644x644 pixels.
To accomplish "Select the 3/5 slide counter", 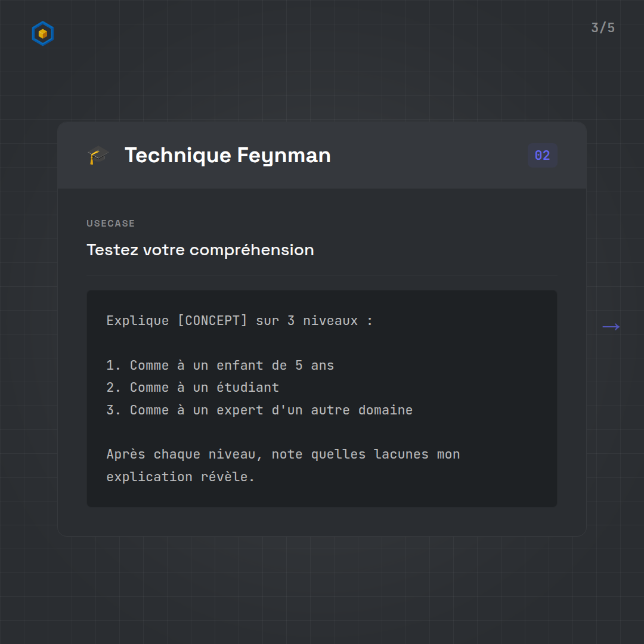I will point(602,28).
